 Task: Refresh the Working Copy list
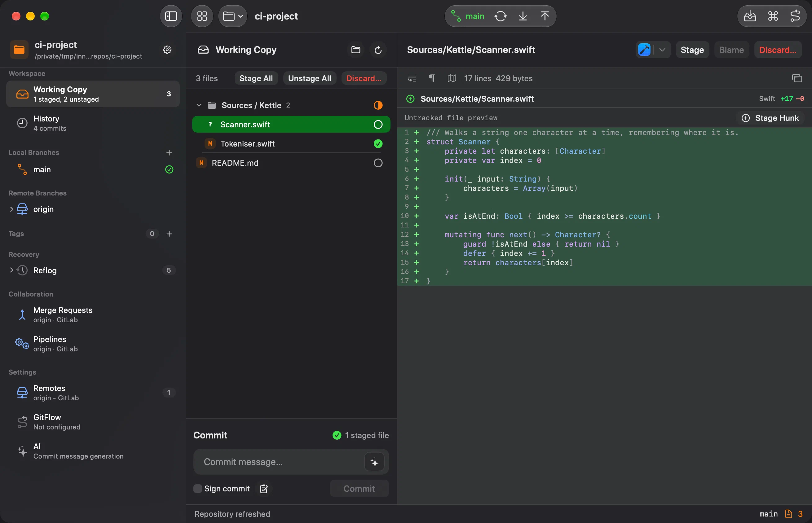378,50
